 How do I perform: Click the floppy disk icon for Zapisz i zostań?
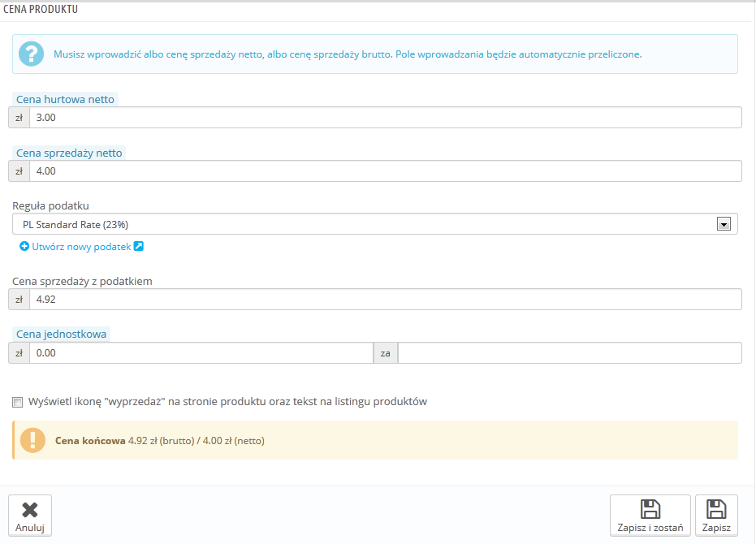[650, 509]
